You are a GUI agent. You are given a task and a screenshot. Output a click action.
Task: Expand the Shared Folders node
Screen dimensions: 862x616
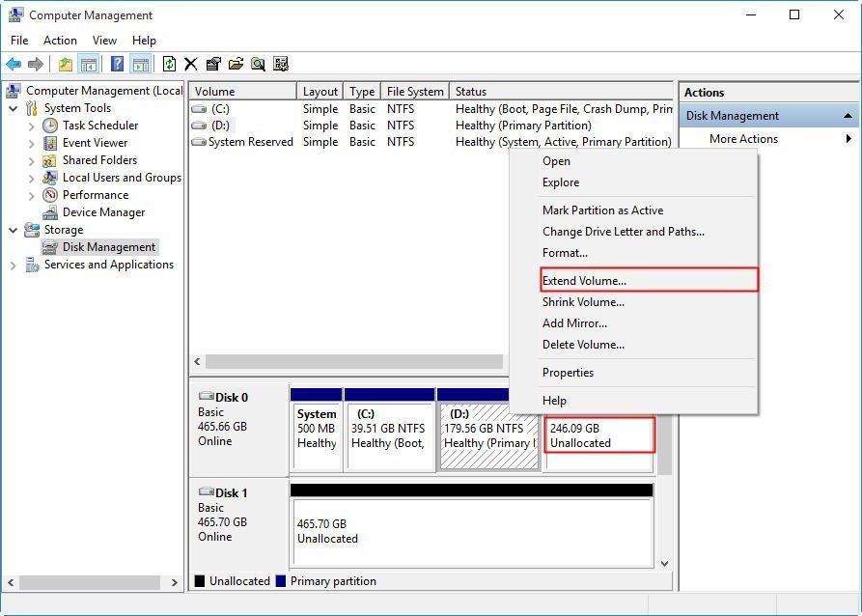(31, 161)
